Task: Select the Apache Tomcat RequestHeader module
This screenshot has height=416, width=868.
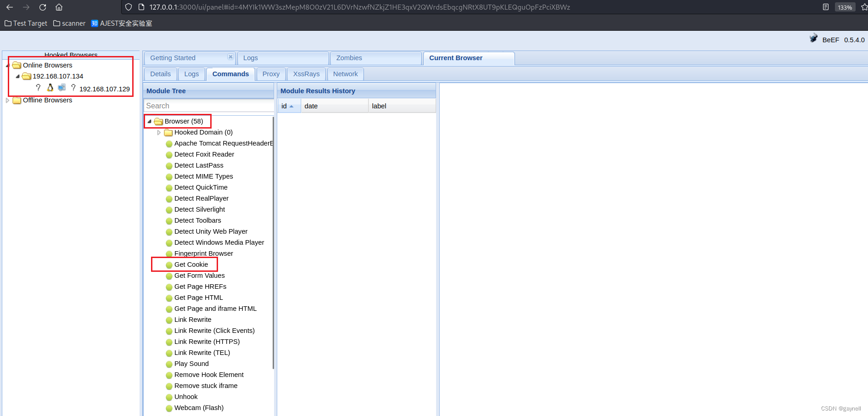Action: pos(224,143)
